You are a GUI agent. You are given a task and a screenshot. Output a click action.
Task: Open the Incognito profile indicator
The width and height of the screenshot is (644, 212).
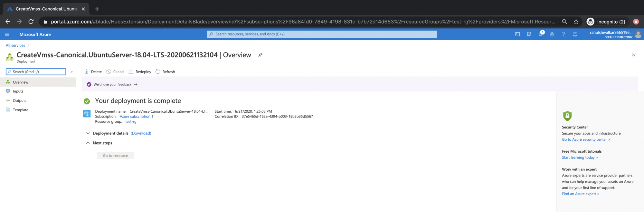point(607,22)
